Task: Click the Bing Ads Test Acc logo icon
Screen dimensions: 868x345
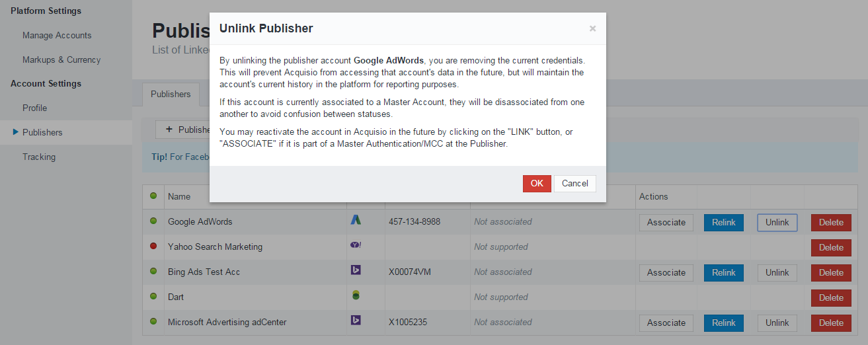Action: point(356,271)
